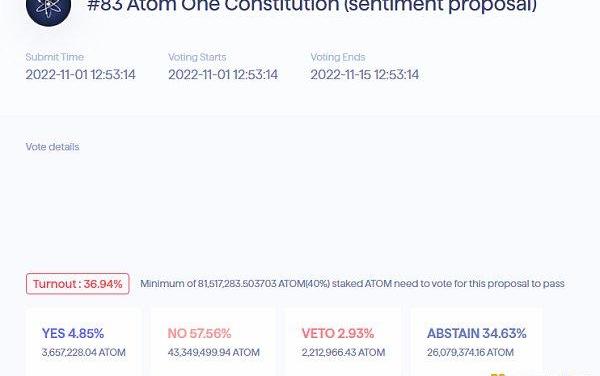Click the Voting Ends label
Image resolution: width=600 pixels, height=376 pixels.
(338, 57)
